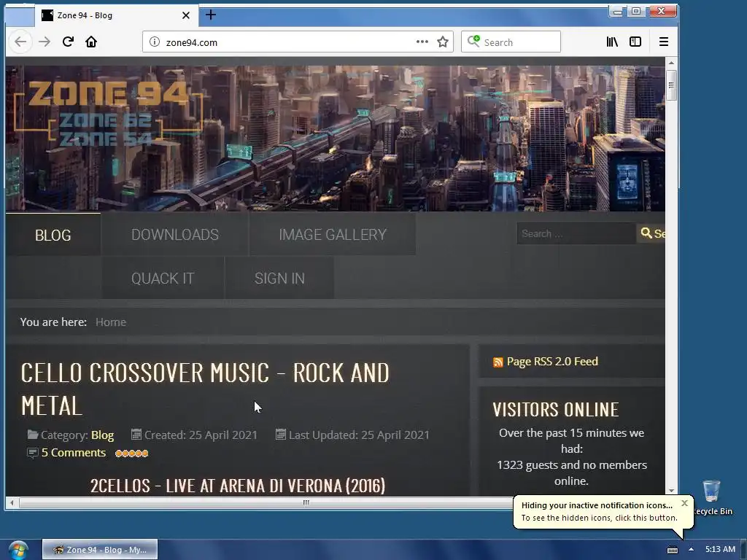747x560 pixels.
Task: Click the VISITORS ONLINE heading
Action: coord(555,410)
